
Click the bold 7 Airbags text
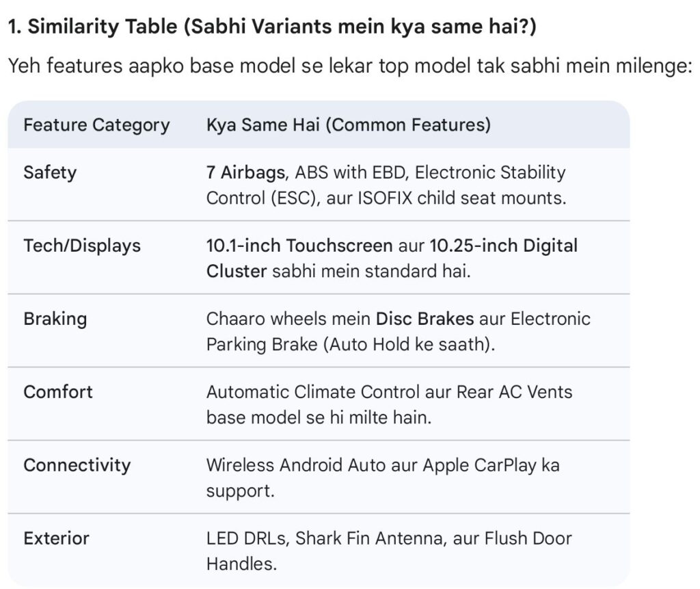click(246, 172)
